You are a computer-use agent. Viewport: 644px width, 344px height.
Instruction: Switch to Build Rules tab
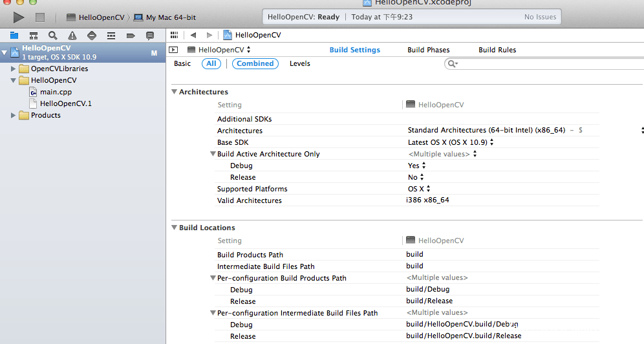coord(497,50)
